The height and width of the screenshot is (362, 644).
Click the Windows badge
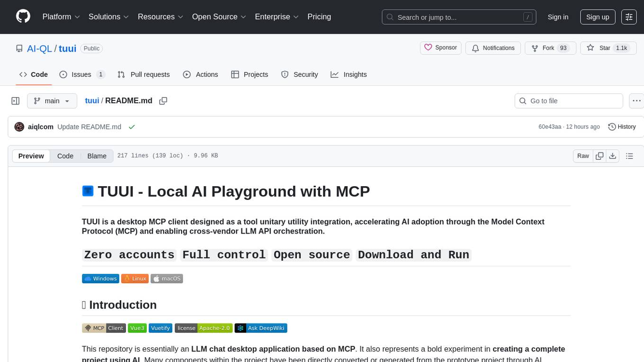[100, 279]
